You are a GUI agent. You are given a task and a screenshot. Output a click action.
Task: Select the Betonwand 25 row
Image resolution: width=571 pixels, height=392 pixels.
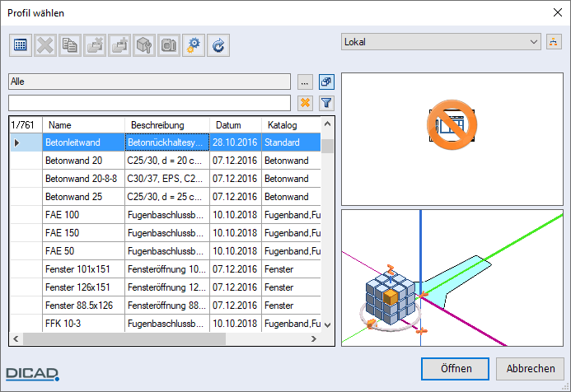(x=166, y=197)
